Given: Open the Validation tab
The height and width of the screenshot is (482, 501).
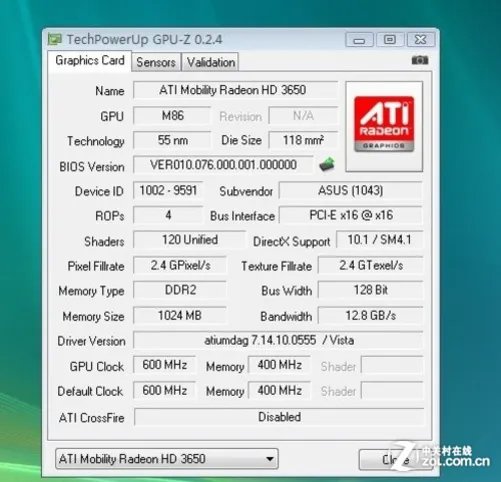Looking at the screenshot, I should (x=211, y=62).
